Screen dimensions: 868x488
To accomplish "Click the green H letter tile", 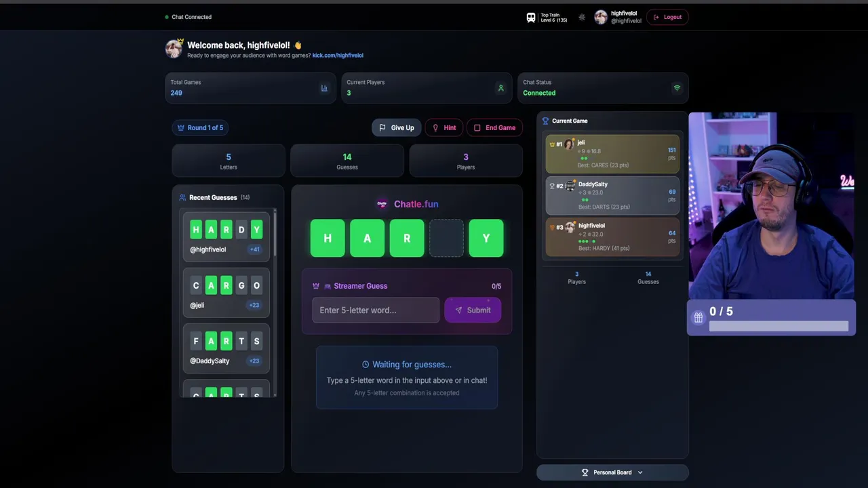I will pyautogui.click(x=328, y=238).
